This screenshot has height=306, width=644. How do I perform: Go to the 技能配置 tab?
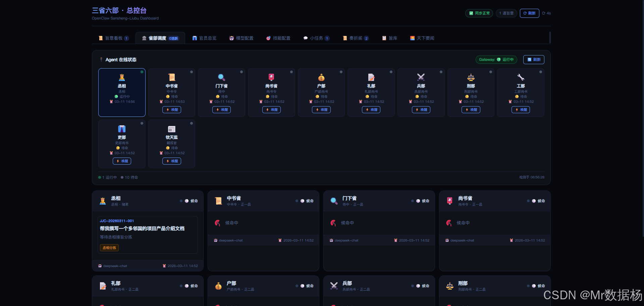tap(278, 38)
